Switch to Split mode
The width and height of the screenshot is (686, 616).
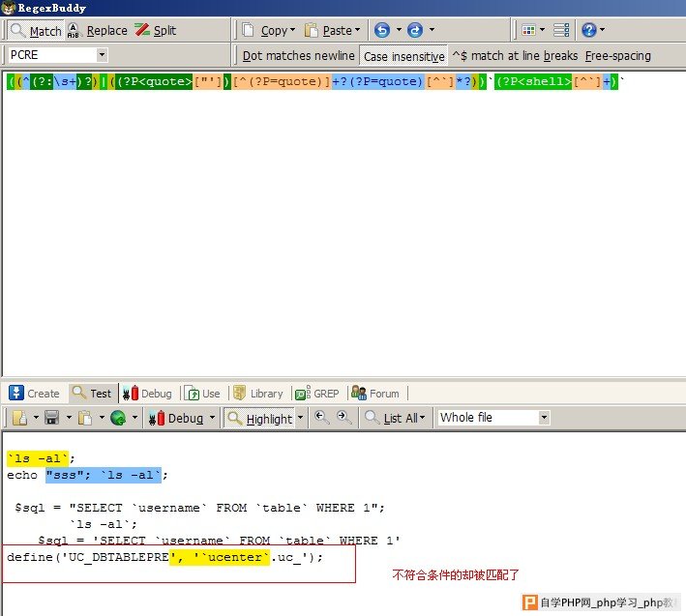click(x=156, y=30)
